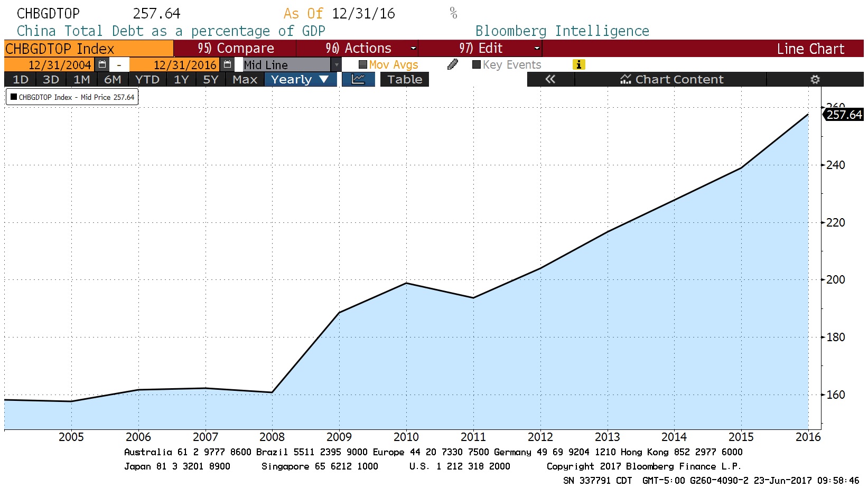Open chart settings gear icon
The image size is (868, 497).
(815, 79)
